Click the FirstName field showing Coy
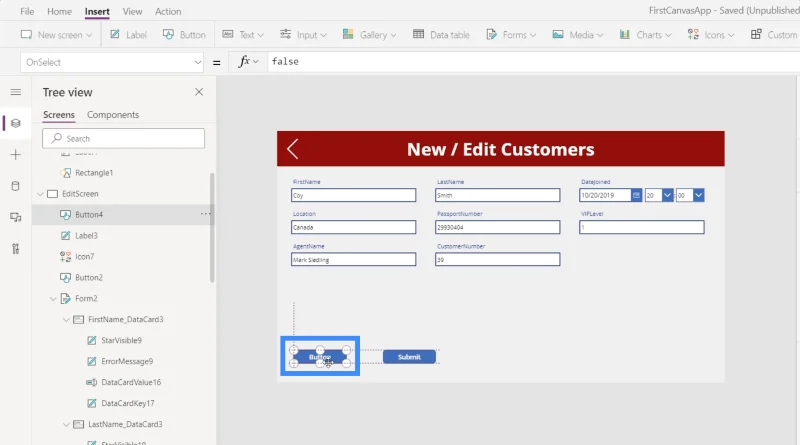 354,195
